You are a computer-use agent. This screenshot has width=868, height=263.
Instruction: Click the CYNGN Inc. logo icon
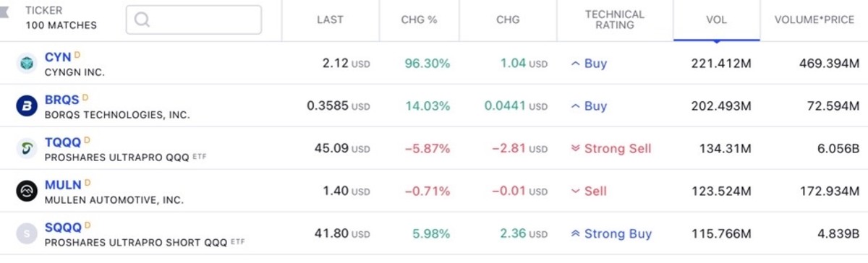coord(27,64)
